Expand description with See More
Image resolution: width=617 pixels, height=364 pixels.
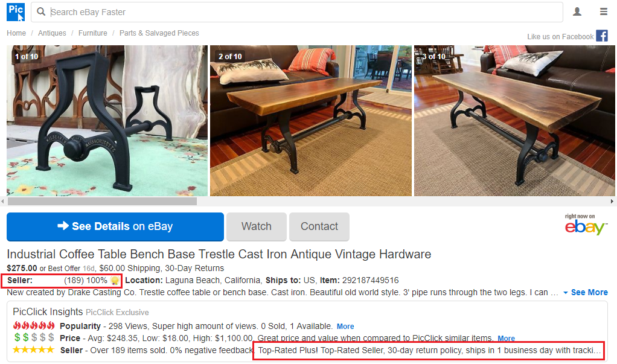pos(586,292)
